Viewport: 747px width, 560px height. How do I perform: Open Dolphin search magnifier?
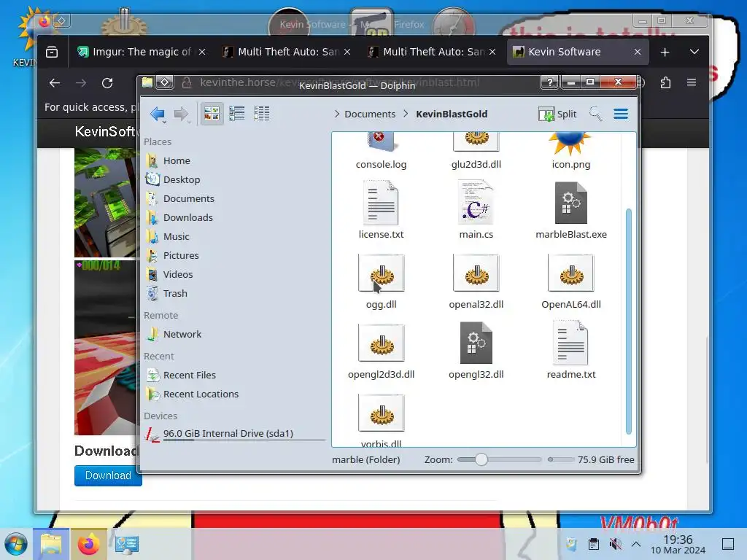(x=595, y=114)
